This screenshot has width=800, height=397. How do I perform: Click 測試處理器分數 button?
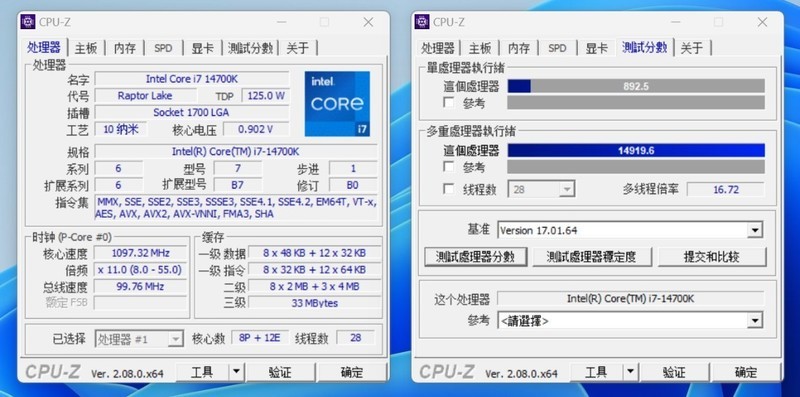(476, 257)
